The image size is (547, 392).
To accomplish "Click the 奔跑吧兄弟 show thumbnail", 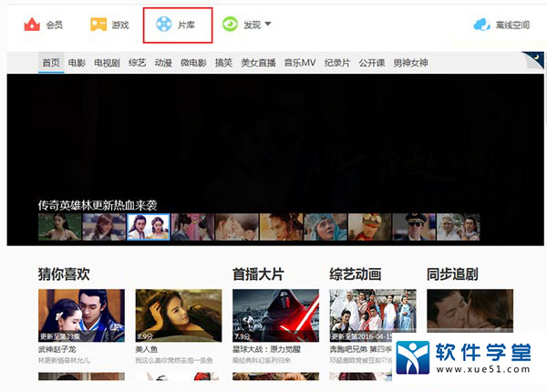I will (x=372, y=315).
